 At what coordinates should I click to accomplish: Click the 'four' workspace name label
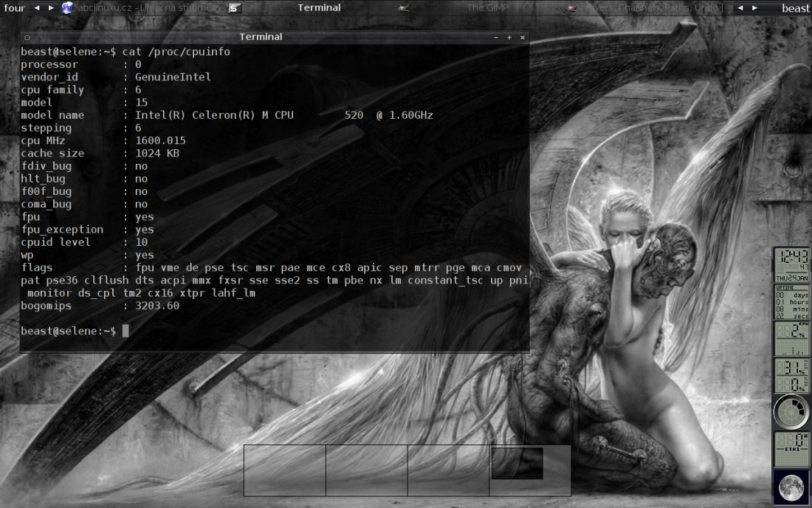point(15,8)
